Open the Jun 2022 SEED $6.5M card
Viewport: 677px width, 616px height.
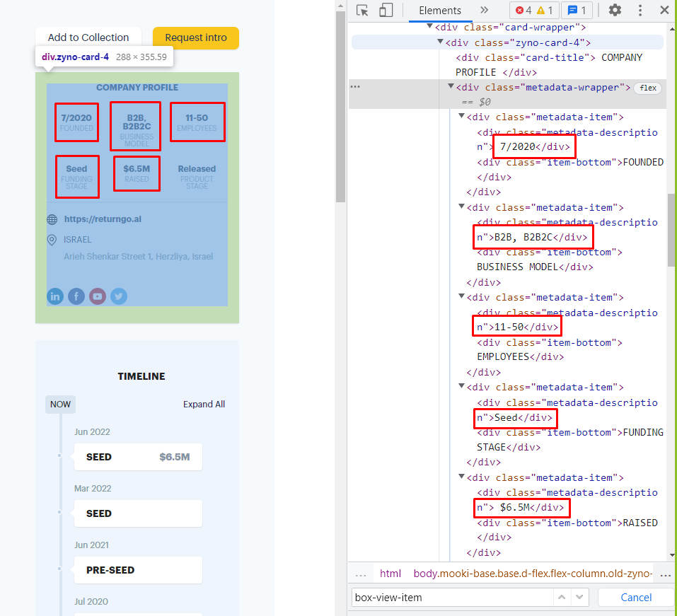click(138, 457)
